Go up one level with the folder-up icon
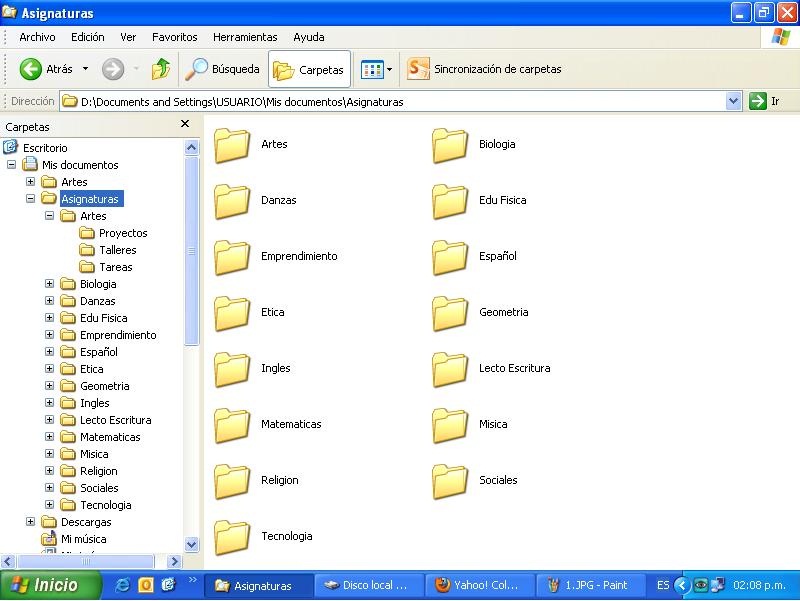Screen dimensions: 800x601 click(160, 69)
